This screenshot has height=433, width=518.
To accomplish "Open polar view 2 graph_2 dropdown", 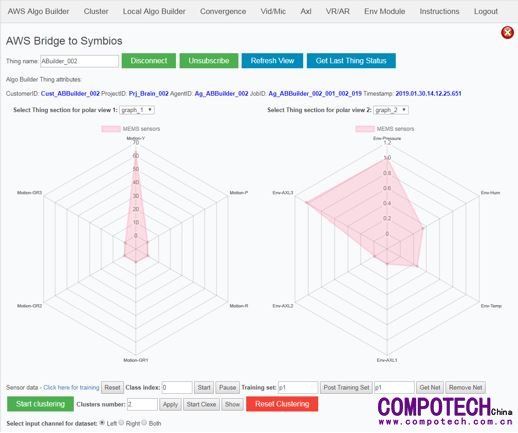I will click(x=391, y=110).
